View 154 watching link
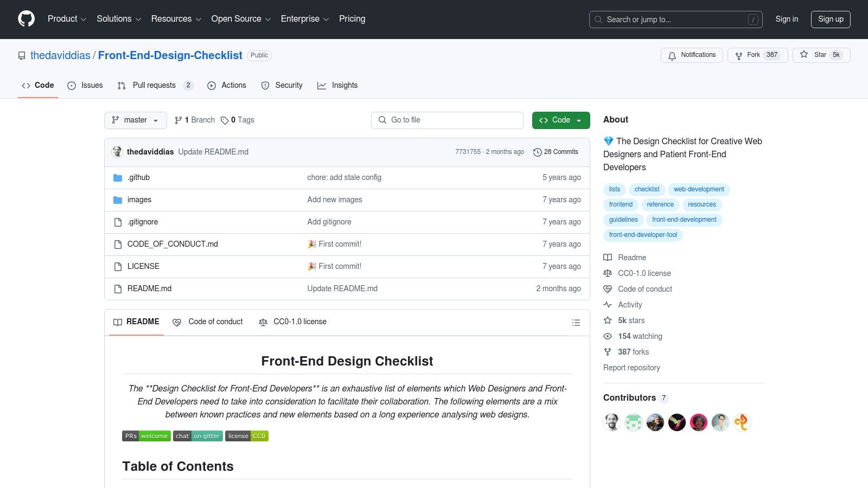Screen dimensions: 868x488 click(633, 336)
